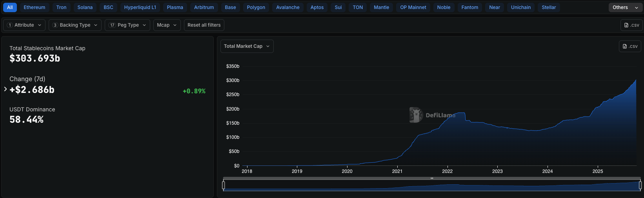Viewport: 644px width, 198px height.
Task: Click the right handle of chart range slider
Action: [x=640, y=185]
